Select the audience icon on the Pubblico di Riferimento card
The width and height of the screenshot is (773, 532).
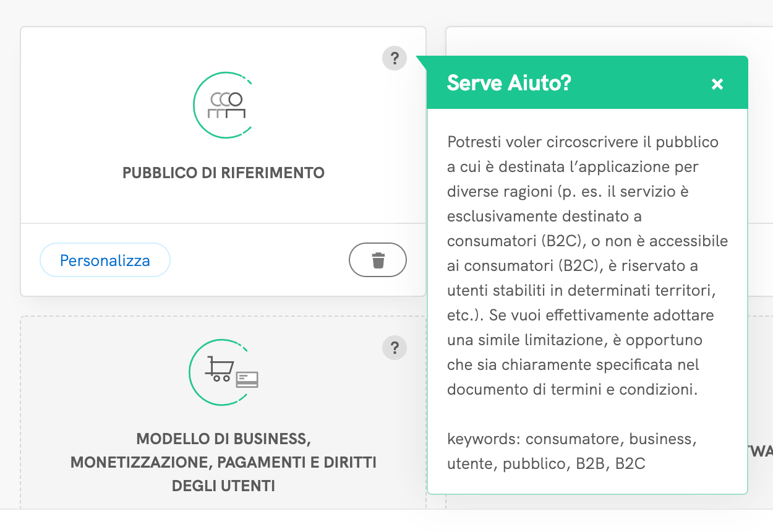[223, 105]
